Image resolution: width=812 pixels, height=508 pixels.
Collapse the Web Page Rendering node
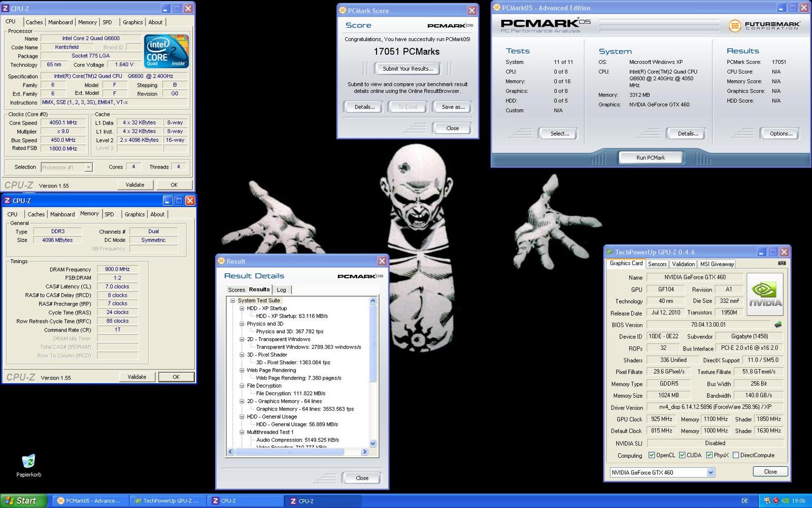[242, 370]
